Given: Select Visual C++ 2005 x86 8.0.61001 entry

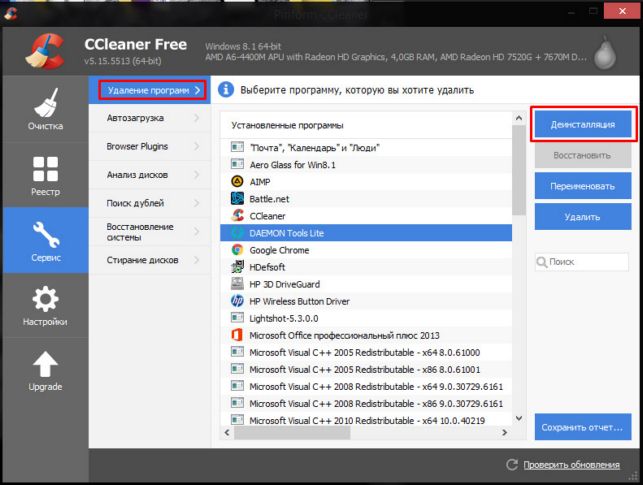Looking at the screenshot, I should pyautogui.click(x=366, y=369).
